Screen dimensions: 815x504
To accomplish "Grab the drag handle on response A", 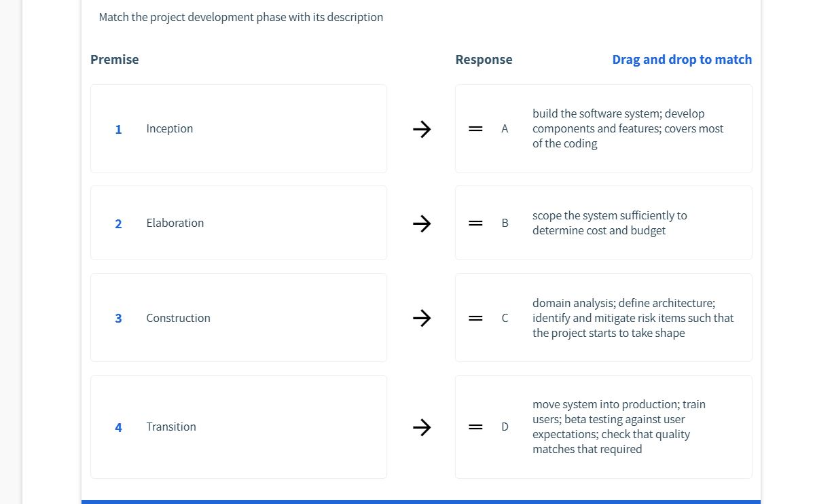I will 475,129.
